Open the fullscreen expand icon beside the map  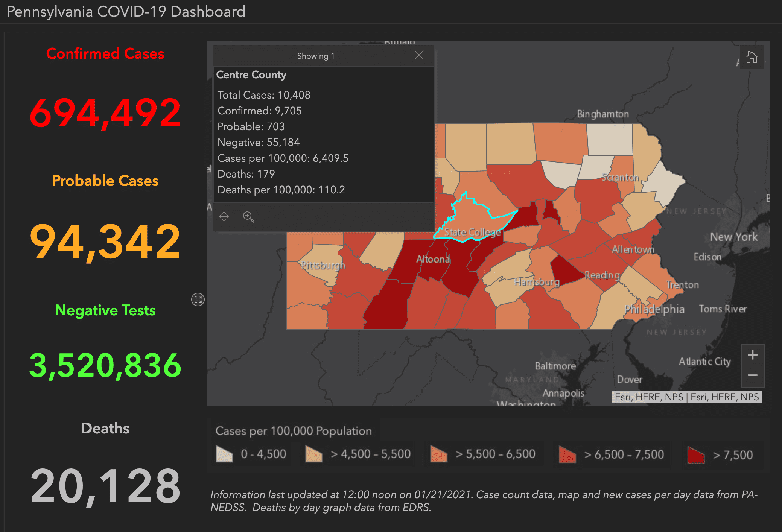coord(198,299)
